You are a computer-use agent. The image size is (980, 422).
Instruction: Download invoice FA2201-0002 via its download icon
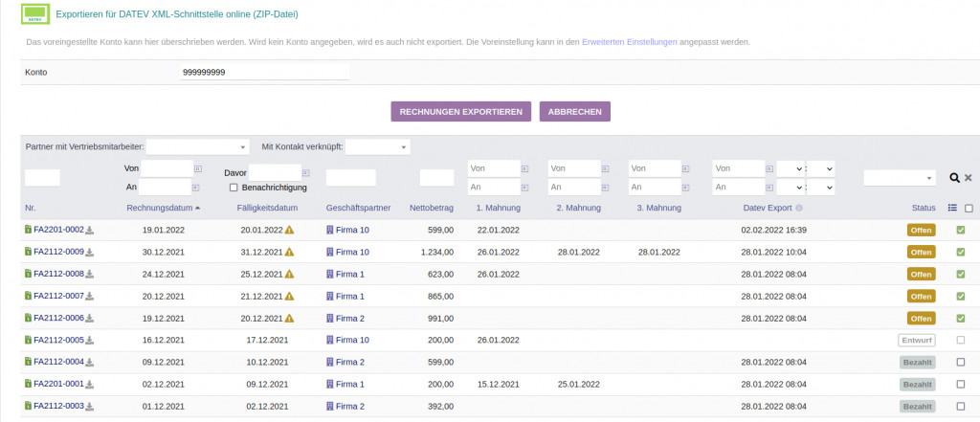[x=91, y=230]
